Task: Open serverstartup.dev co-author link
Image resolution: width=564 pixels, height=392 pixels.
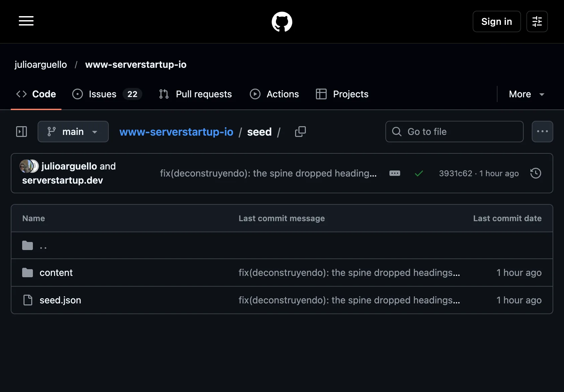Action: pos(62,180)
